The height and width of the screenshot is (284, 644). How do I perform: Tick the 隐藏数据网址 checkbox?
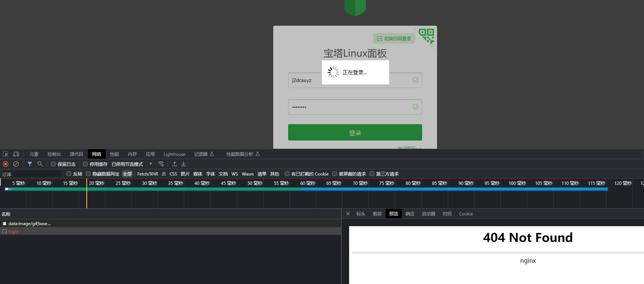(88, 174)
